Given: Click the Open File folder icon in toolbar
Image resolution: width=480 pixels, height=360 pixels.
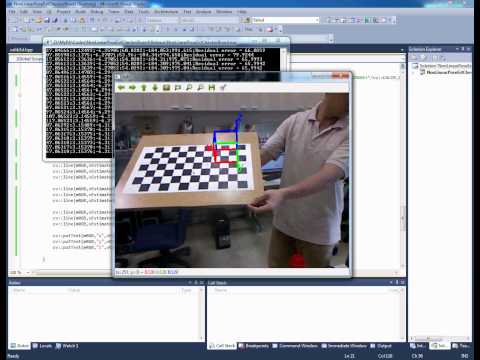Looking at the screenshot, I should [39, 20].
